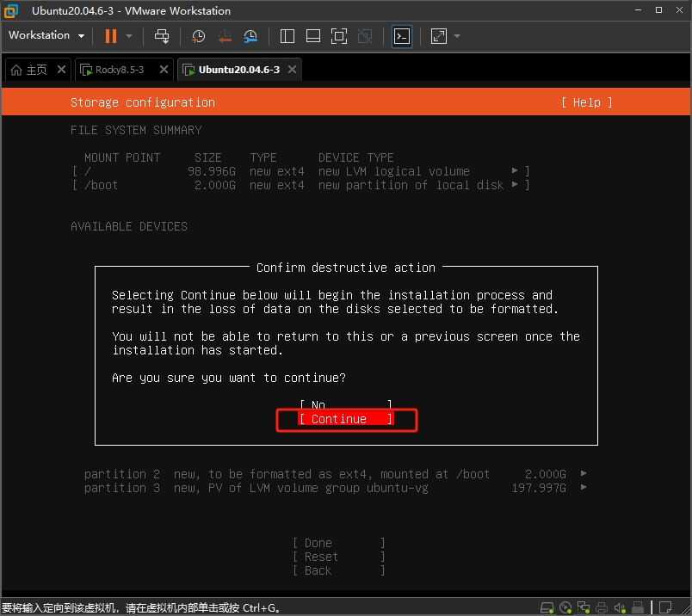Click the 98.996G size value
Image resolution: width=692 pixels, height=616 pixels.
pos(212,171)
